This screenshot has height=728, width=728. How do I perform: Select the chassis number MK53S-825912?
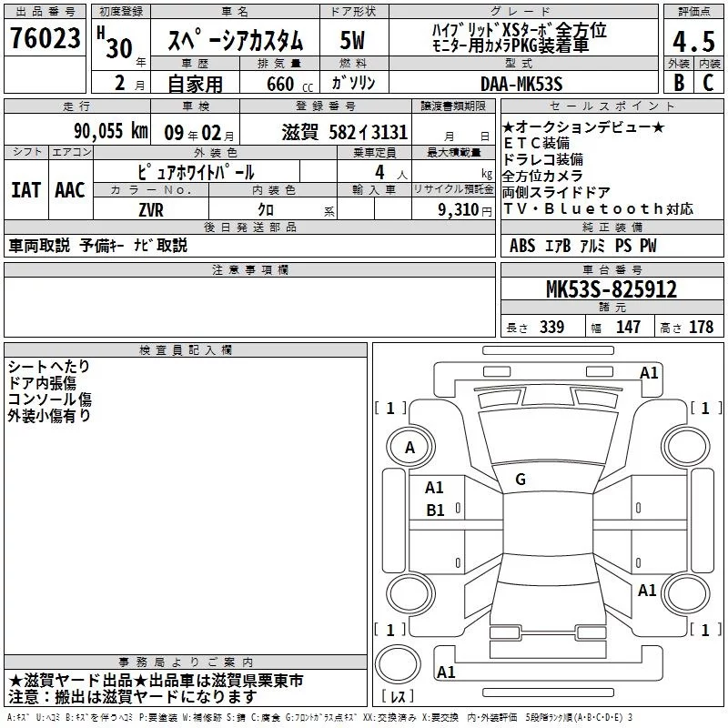pos(612,289)
